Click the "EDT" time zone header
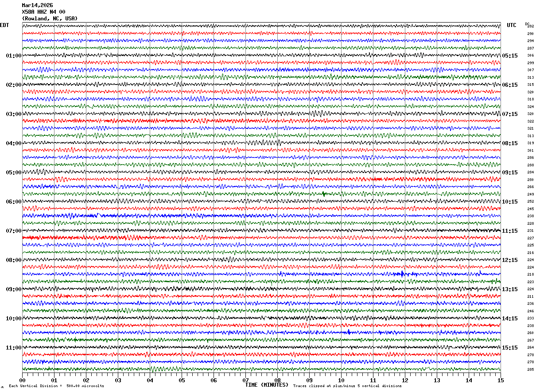The height and width of the screenshot is (392, 536). point(4,25)
